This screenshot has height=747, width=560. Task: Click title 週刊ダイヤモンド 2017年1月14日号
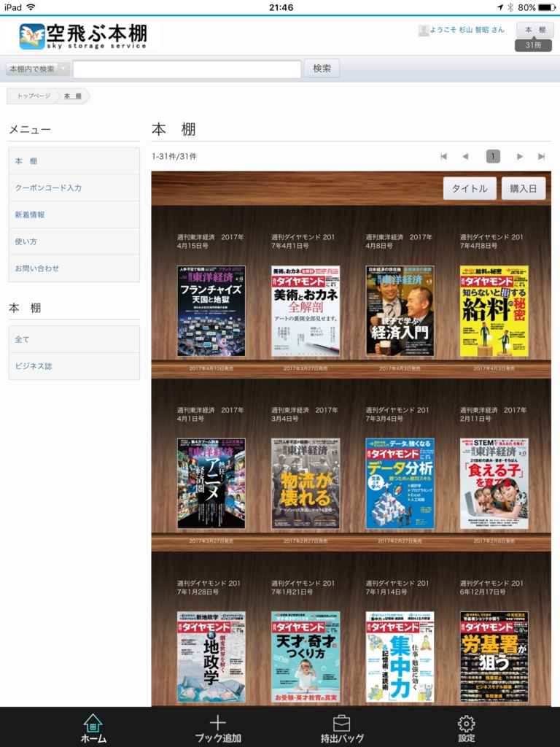coord(397,587)
